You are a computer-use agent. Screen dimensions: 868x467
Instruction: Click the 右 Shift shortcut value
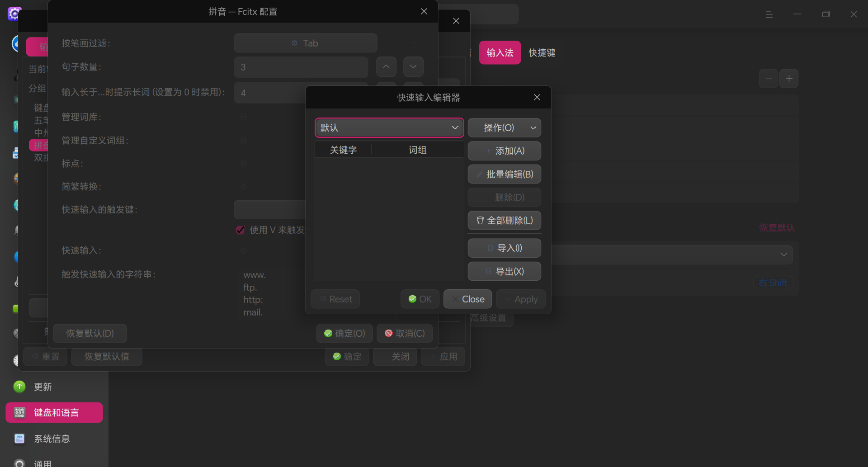pyautogui.click(x=773, y=283)
